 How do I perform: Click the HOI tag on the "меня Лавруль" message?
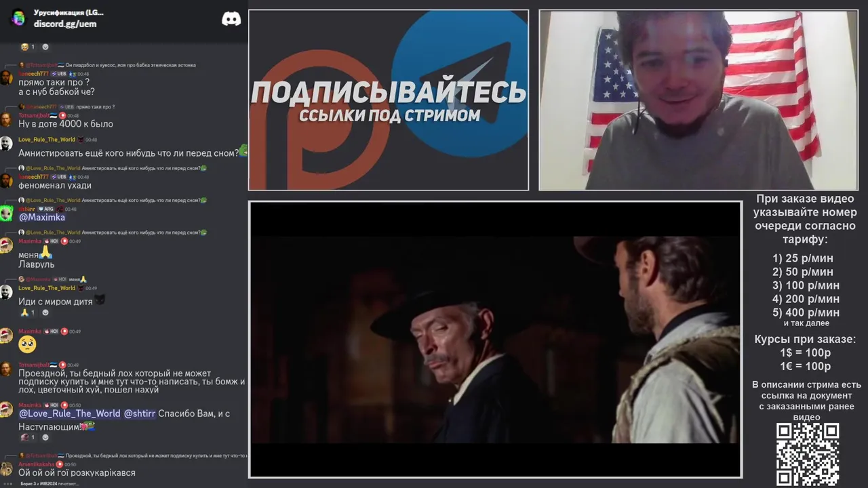[x=52, y=241]
